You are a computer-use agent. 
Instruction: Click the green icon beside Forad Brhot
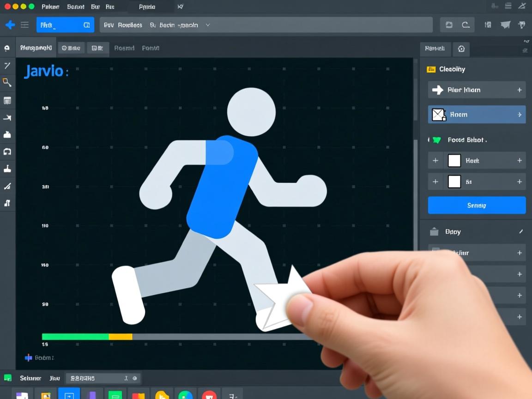(436, 139)
